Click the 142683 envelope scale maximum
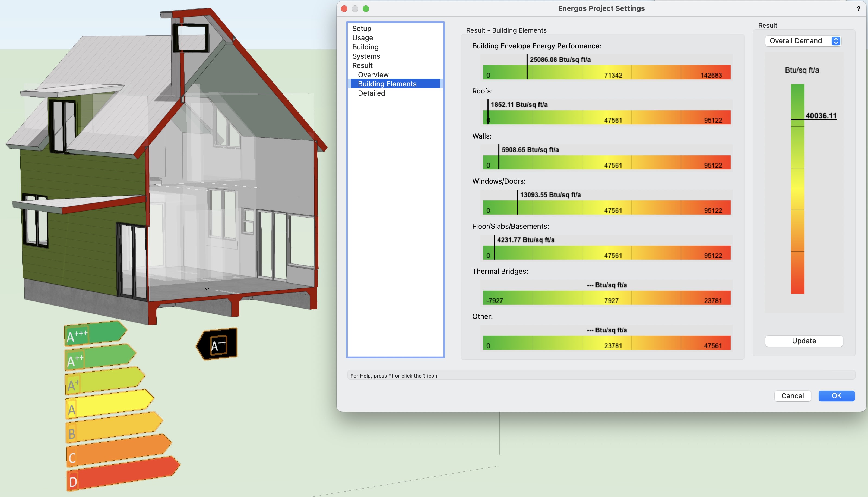868x497 pixels. pyautogui.click(x=711, y=76)
